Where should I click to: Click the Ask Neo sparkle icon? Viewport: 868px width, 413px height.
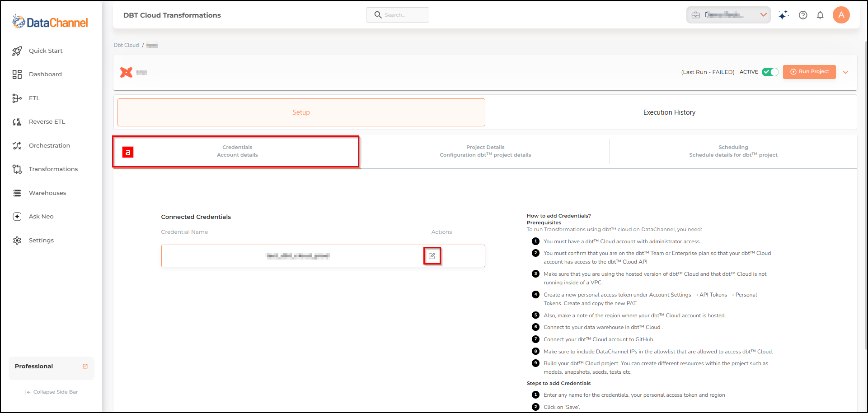pyautogui.click(x=17, y=217)
